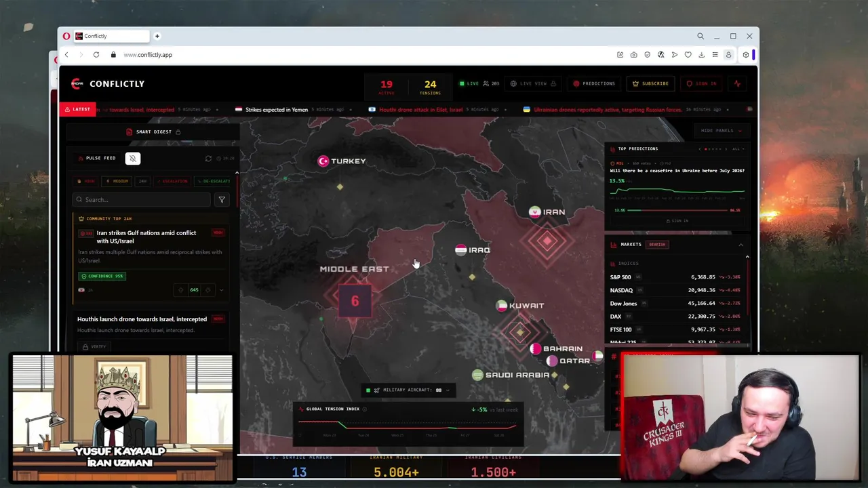This screenshot has height=488, width=868.
Task: Focus the Pulse Feed search field
Action: (142, 200)
